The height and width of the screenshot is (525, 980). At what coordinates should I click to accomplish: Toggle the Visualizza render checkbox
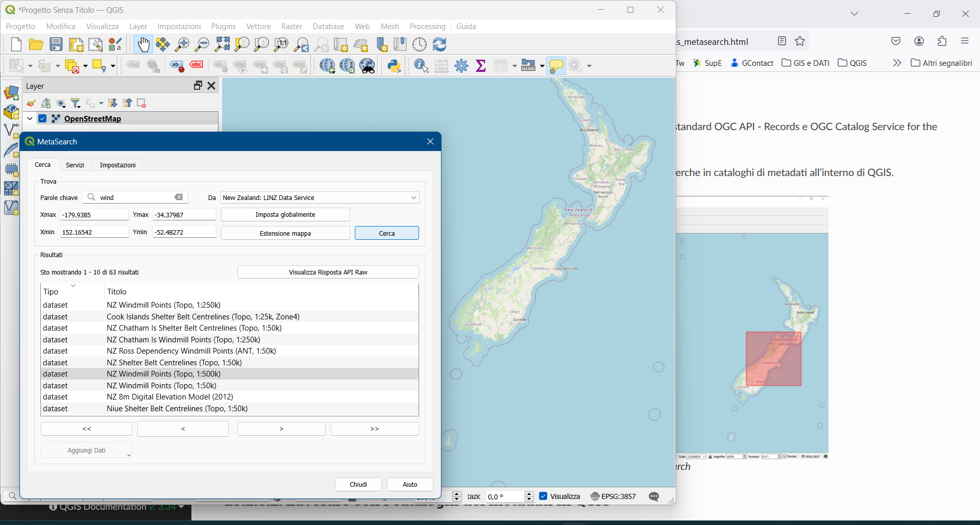[x=543, y=496]
